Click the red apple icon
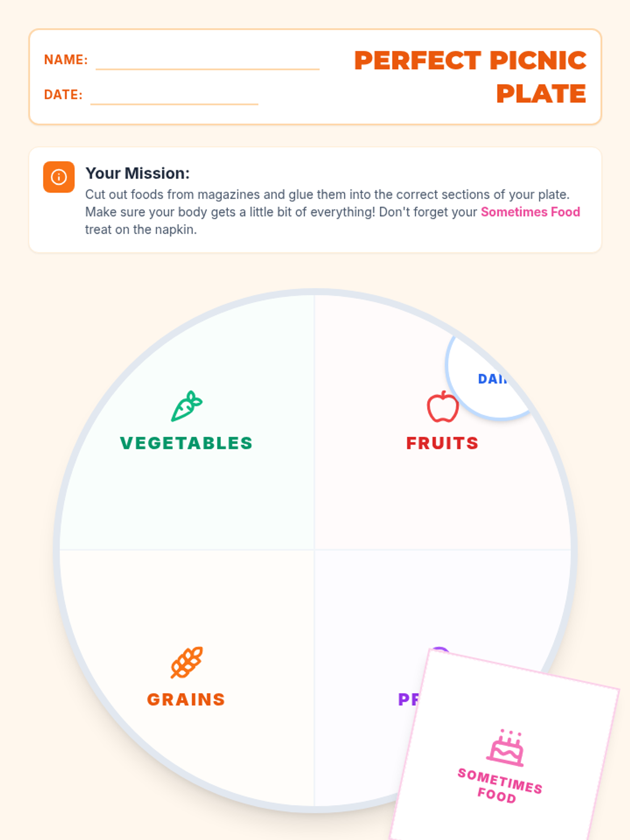The height and width of the screenshot is (840, 630). [443, 406]
